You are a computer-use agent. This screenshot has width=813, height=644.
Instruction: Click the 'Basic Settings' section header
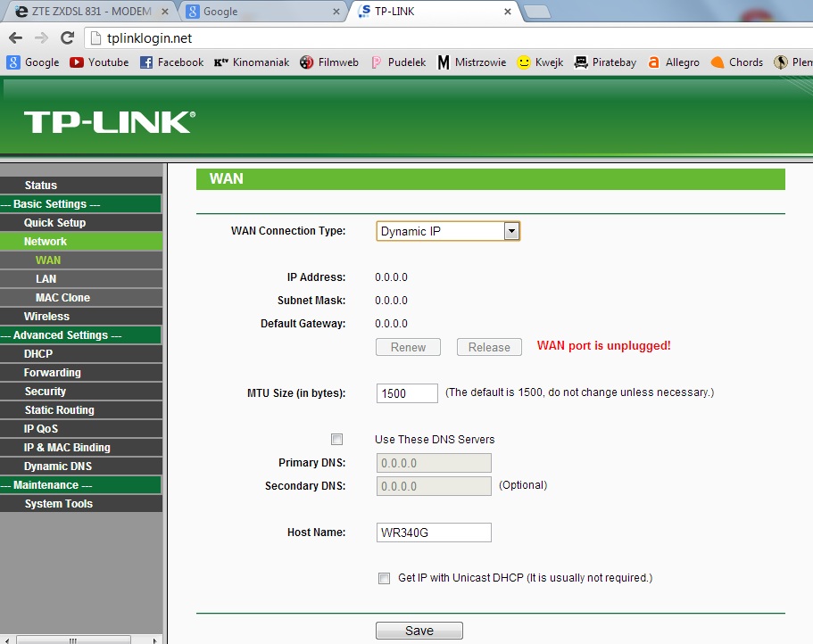coord(80,204)
